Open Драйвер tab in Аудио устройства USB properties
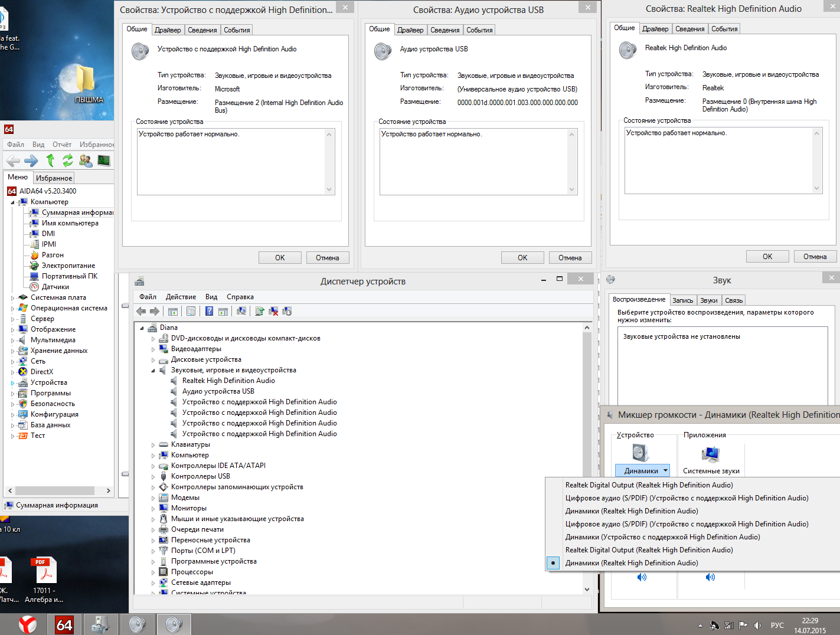Viewport: 840px width, 635px height. coord(410,30)
